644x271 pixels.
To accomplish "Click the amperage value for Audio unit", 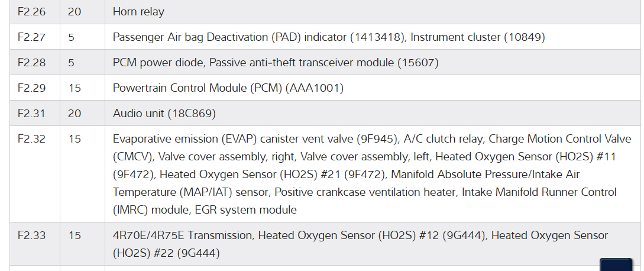I will click(x=74, y=114).
